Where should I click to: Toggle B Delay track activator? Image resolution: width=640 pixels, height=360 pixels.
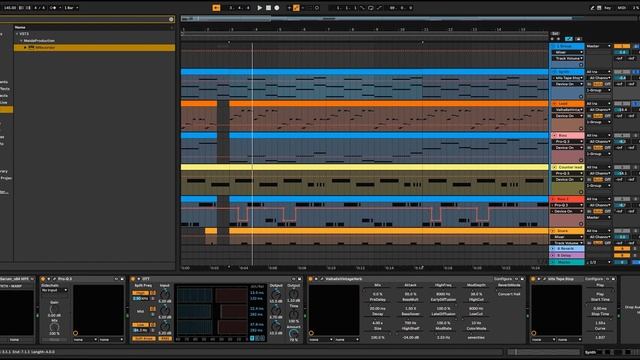622,256
